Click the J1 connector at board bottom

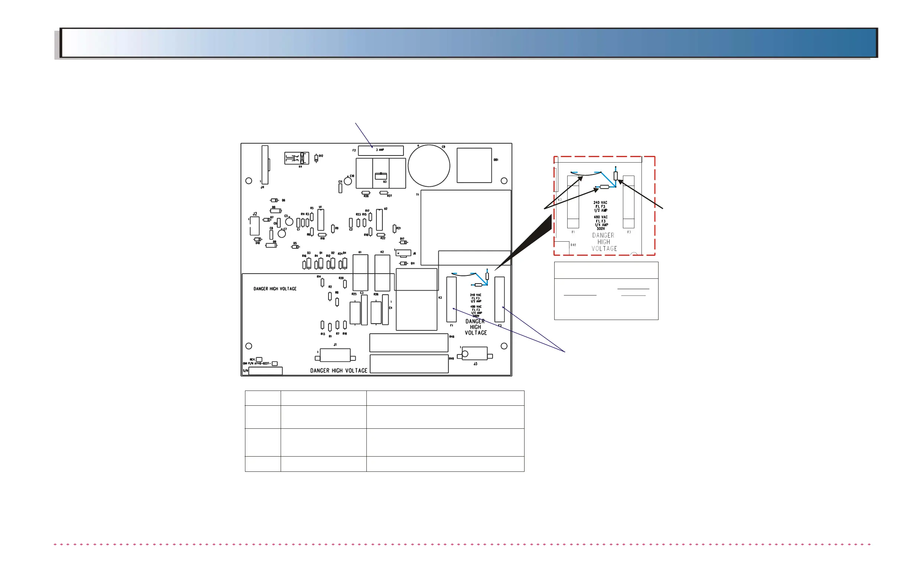[335, 355]
